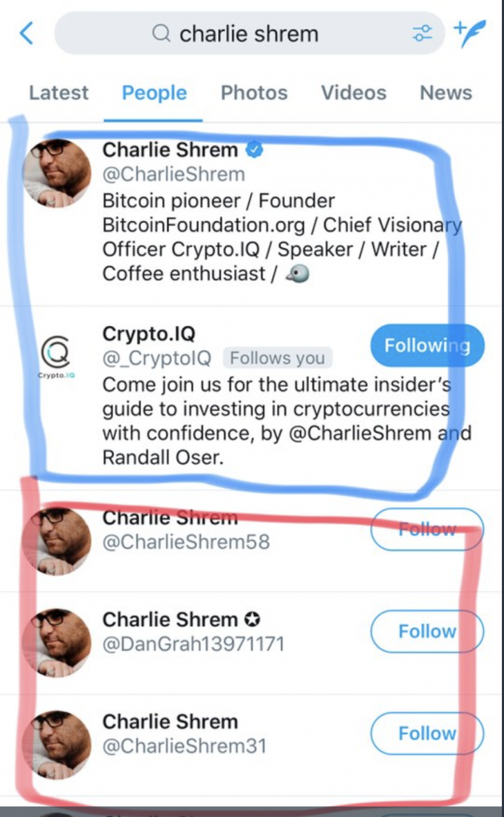Follow the @CharlieShrem31 account
Screen dimensions: 504x817
pos(426,734)
